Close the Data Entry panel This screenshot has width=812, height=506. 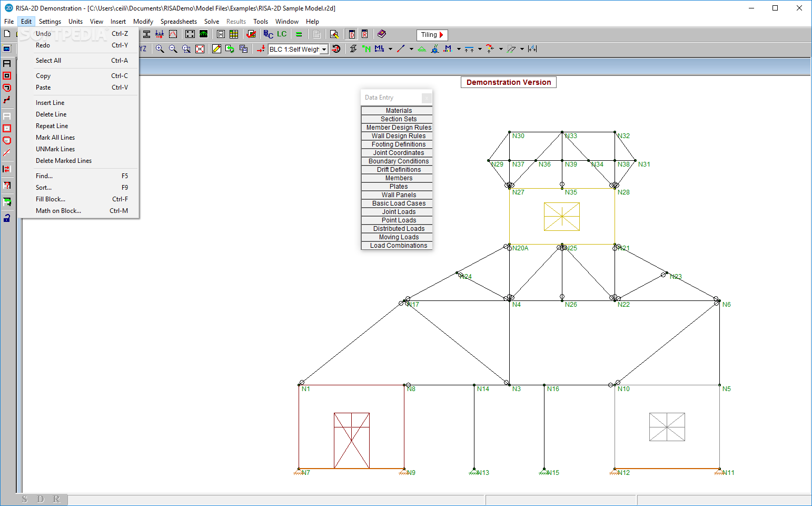pyautogui.click(x=427, y=98)
